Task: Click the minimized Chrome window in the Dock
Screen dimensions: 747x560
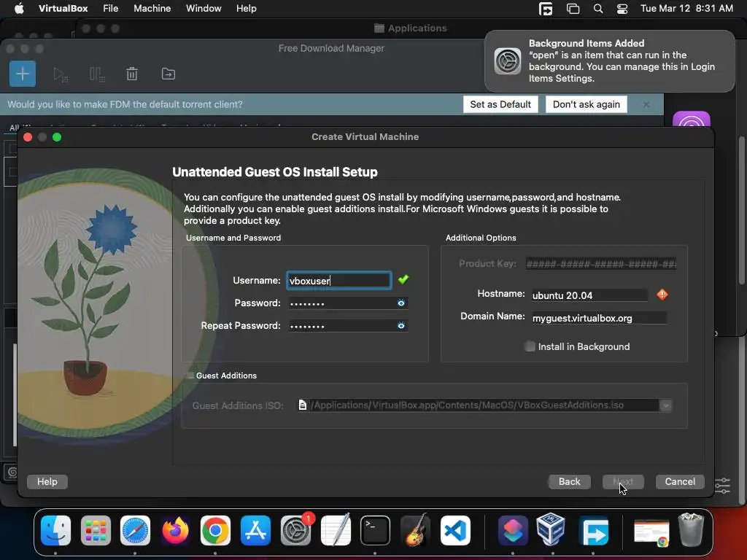Action: pyautogui.click(x=651, y=533)
